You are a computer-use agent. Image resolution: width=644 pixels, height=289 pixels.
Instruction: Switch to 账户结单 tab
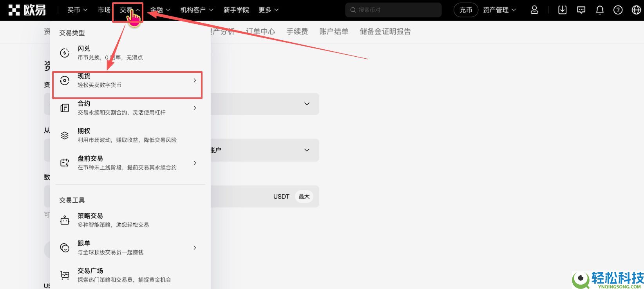334,32
